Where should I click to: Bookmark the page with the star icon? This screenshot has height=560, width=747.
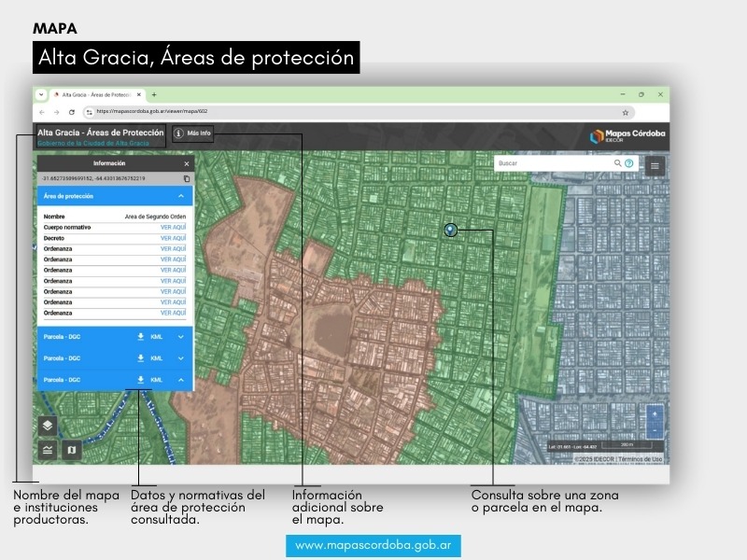(626, 112)
